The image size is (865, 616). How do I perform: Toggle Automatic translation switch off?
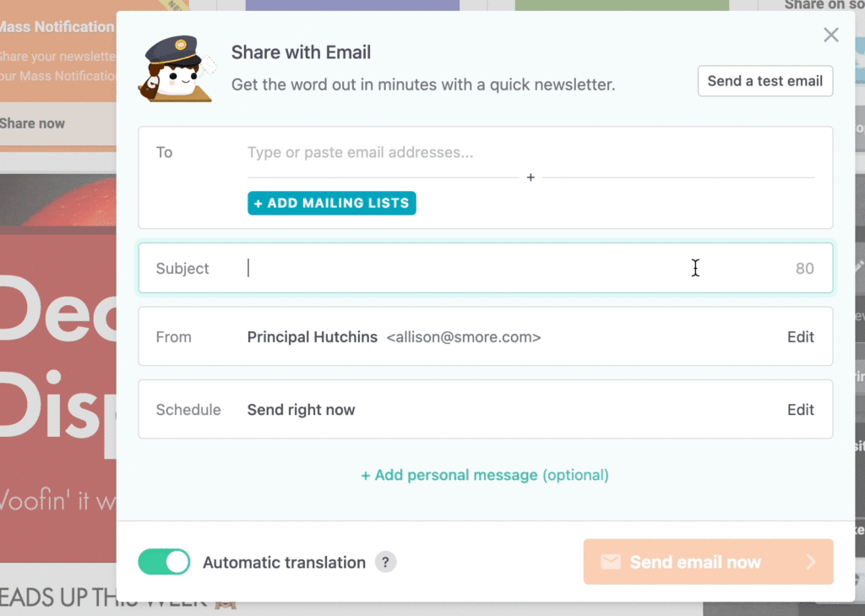click(164, 562)
